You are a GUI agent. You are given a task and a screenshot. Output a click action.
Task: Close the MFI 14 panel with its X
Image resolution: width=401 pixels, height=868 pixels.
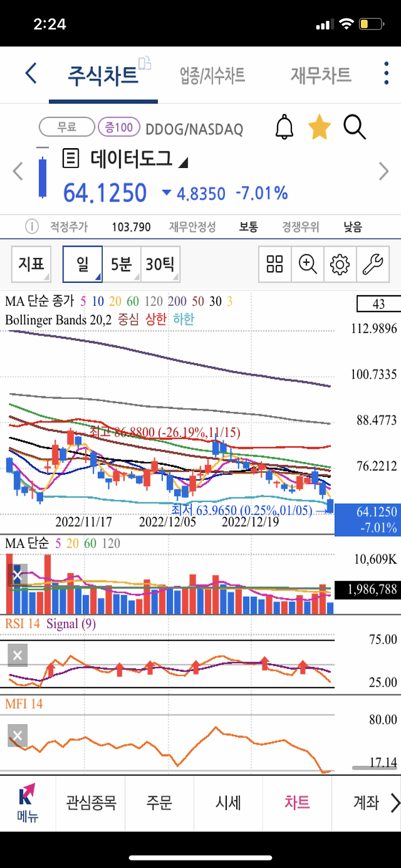click(x=17, y=736)
